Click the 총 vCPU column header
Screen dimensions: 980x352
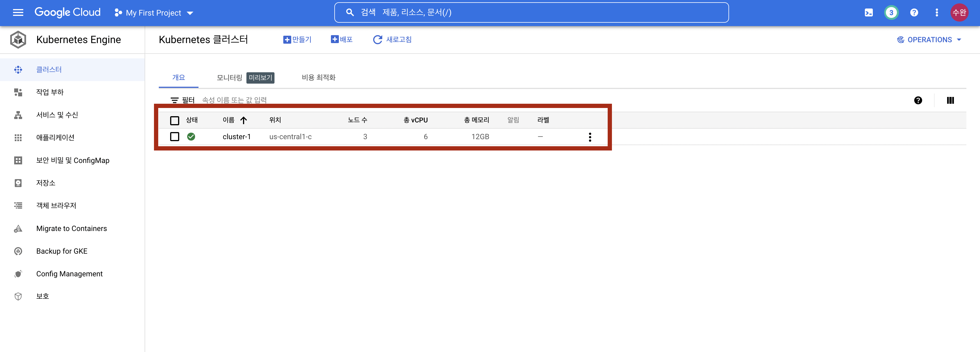[x=415, y=120]
